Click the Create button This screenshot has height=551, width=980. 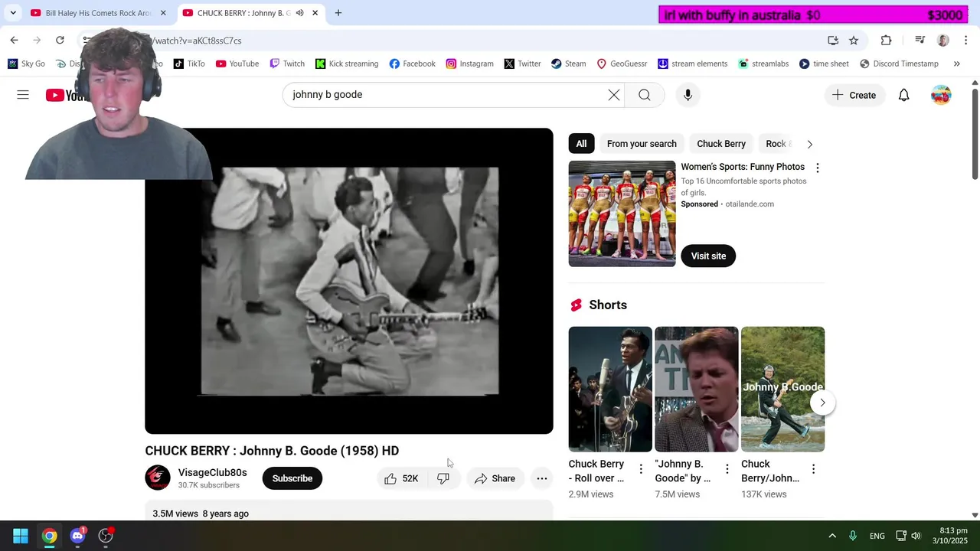point(854,95)
